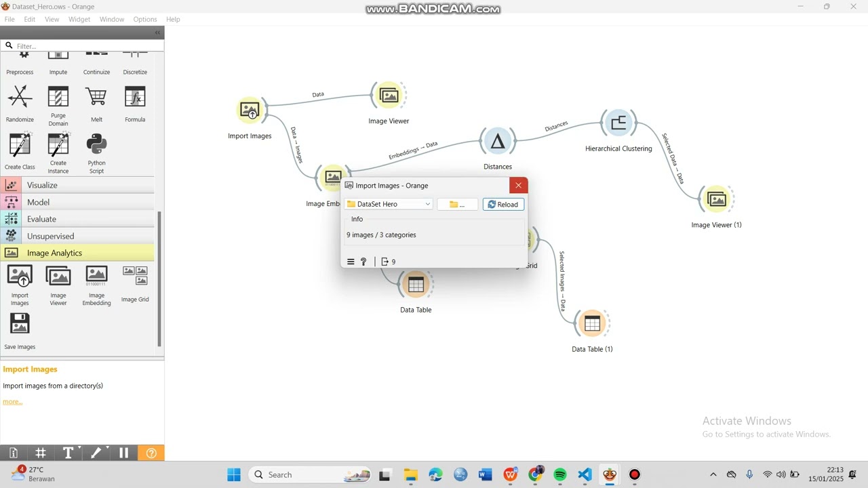Show hidden system tray icons
The height and width of the screenshot is (488, 868).
point(713,474)
